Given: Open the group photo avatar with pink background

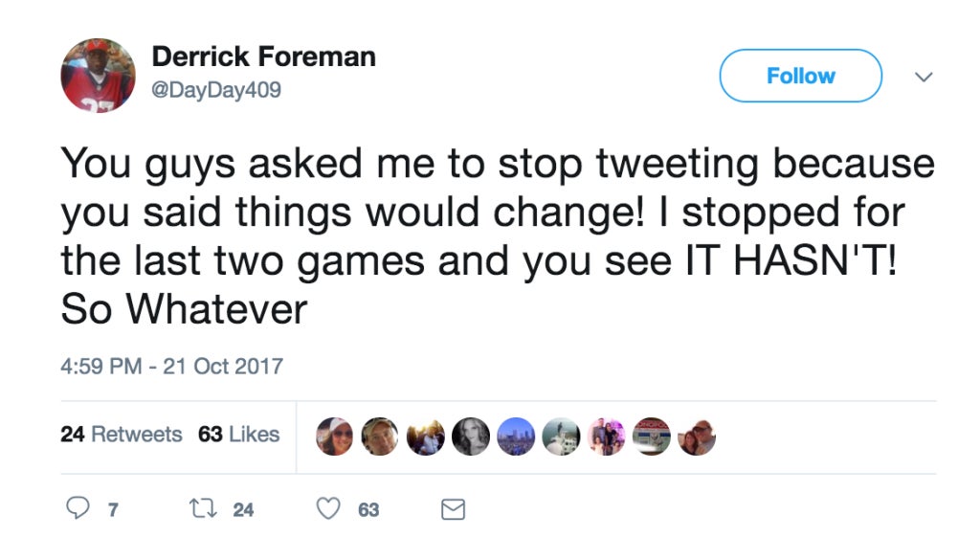Looking at the screenshot, I should coord(606,437).
